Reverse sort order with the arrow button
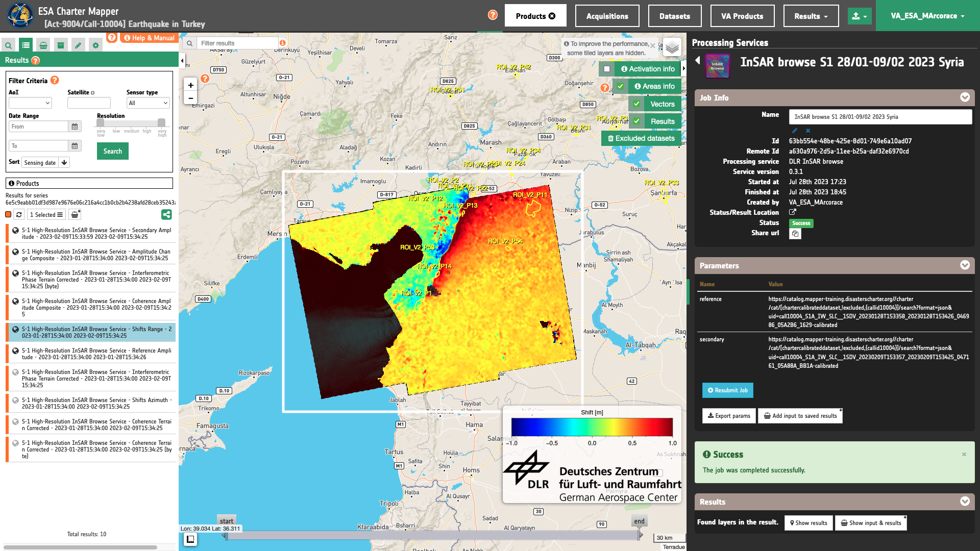The width and height of the screenshot is (980, 551). pyautogui.click(x=64, y=163)
